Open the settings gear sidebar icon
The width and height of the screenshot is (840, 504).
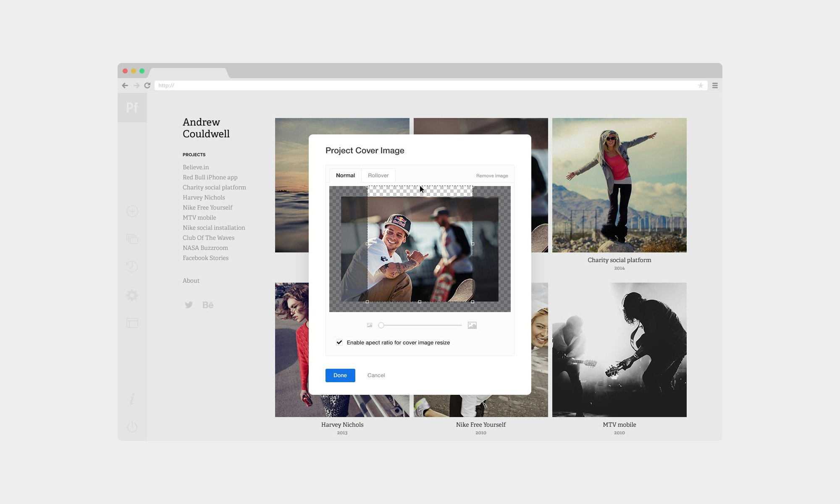point(132,295)
